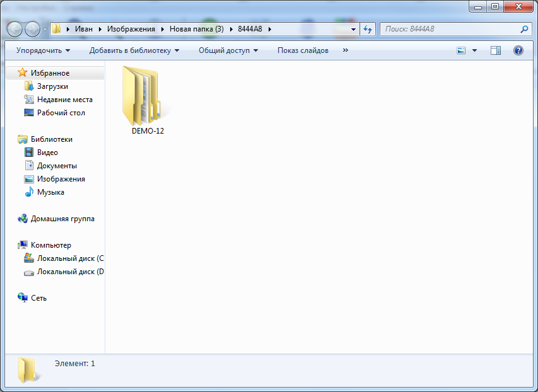The width and height of the screenshot is (538, 392).
Task: Open the Видео library
Action: click(x=47, y=153)
